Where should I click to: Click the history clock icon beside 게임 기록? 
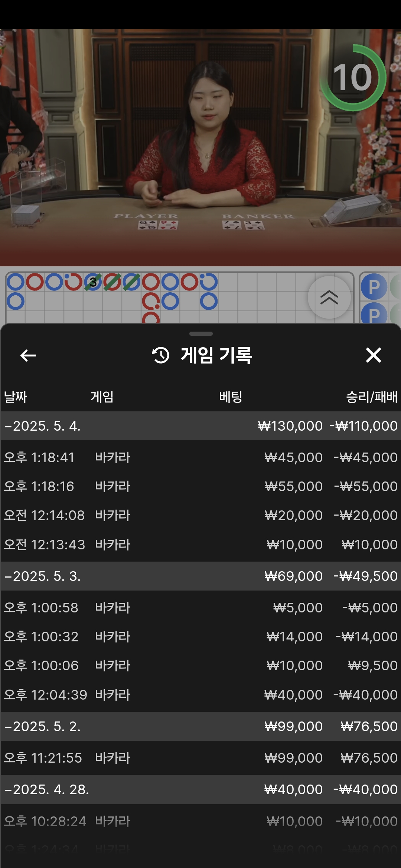[160, 355]
